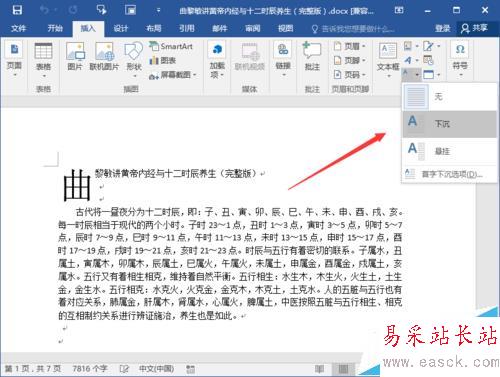
Task: Open the 文件 menu tab
Action: [18, 28]
